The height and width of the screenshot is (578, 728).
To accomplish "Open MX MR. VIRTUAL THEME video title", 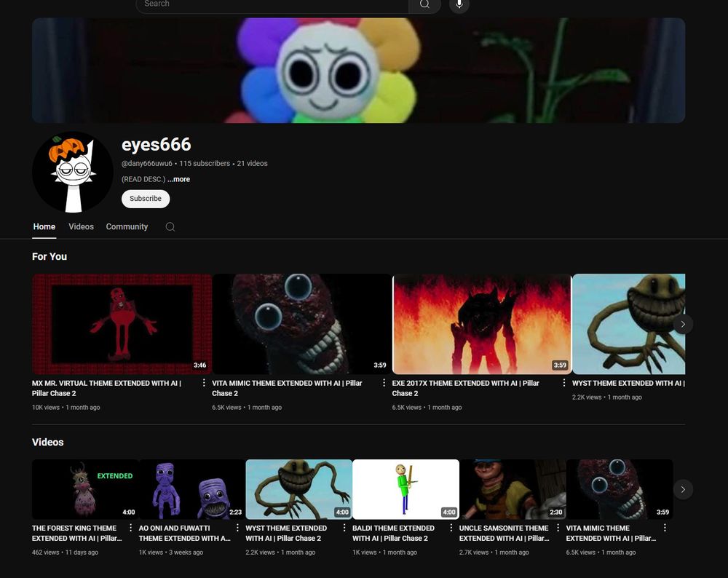I will click(107, 388).
